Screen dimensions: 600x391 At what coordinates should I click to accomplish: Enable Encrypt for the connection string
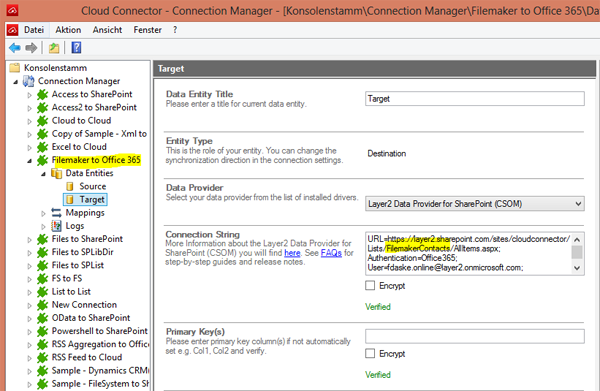coord(370,285)
